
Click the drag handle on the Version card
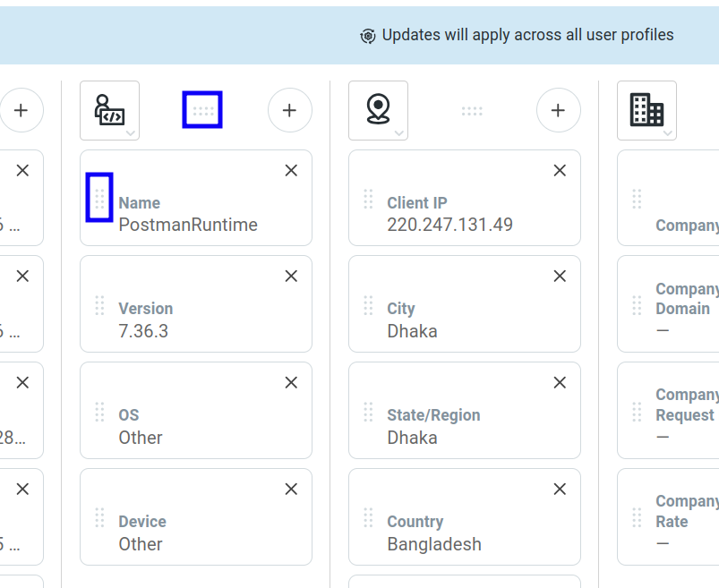pos(99,303)
